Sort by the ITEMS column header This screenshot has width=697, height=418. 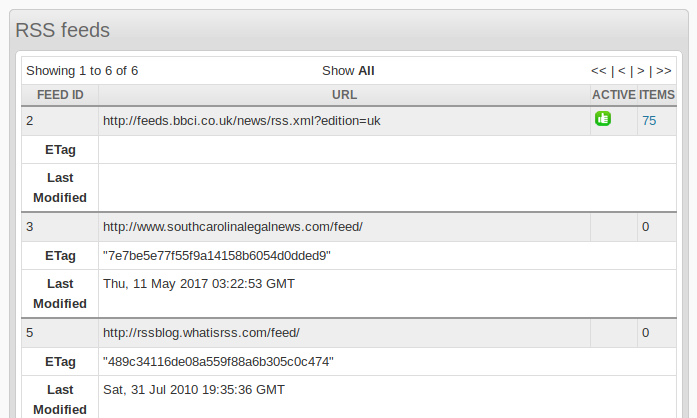click(x=657, y=95)
